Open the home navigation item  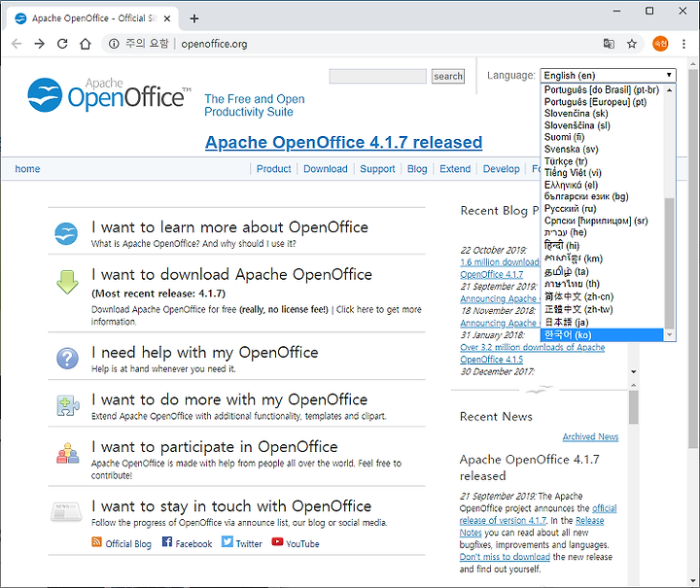[x=27, y=169]
